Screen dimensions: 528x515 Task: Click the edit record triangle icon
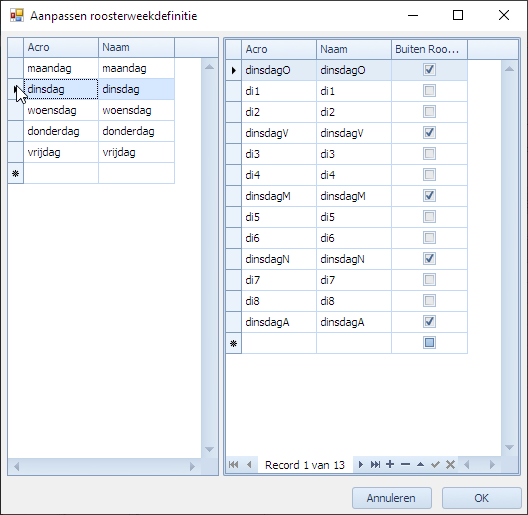click(420, 465)
